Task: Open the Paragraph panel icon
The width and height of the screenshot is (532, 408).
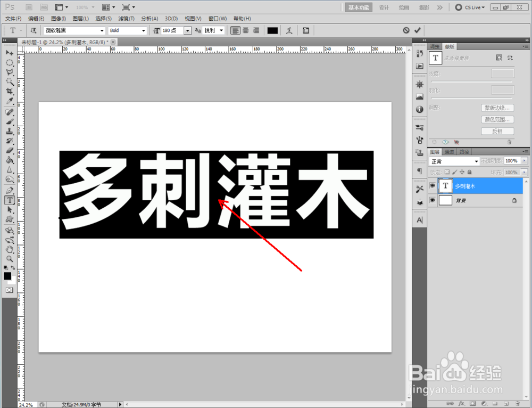Action: (420, 171)
